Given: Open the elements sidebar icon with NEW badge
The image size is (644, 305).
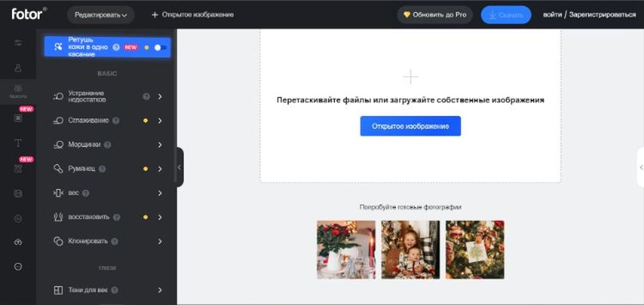Looking at the screenshot, I should pos(18,168).
